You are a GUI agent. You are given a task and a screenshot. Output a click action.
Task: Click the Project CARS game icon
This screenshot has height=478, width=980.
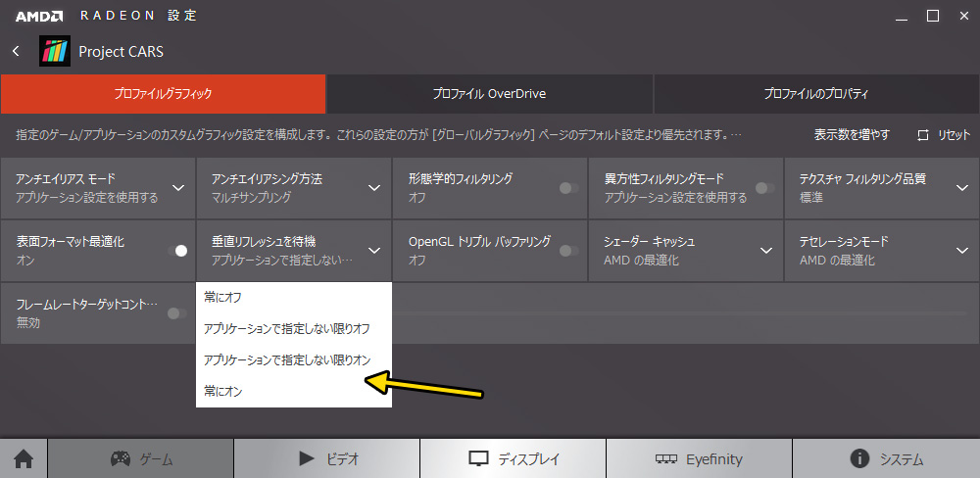[x=55, y=51]
